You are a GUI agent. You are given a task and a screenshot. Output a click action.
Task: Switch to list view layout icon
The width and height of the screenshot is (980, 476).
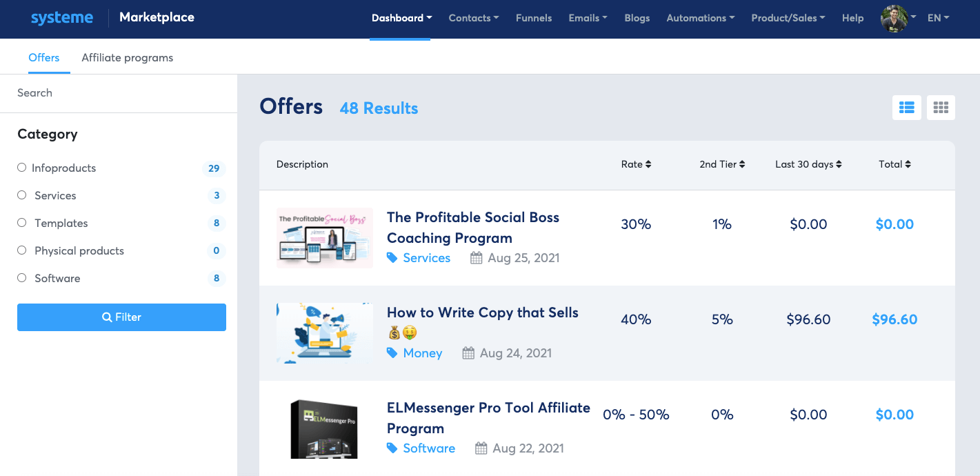coord(906,108)
